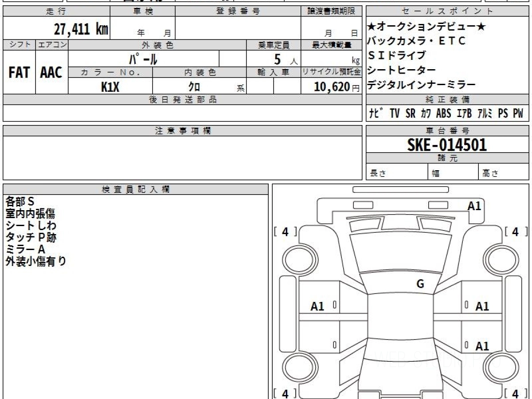Screen dimensions: 532x399
Task: Click the ABS equipment label
Action: (443, 113)
